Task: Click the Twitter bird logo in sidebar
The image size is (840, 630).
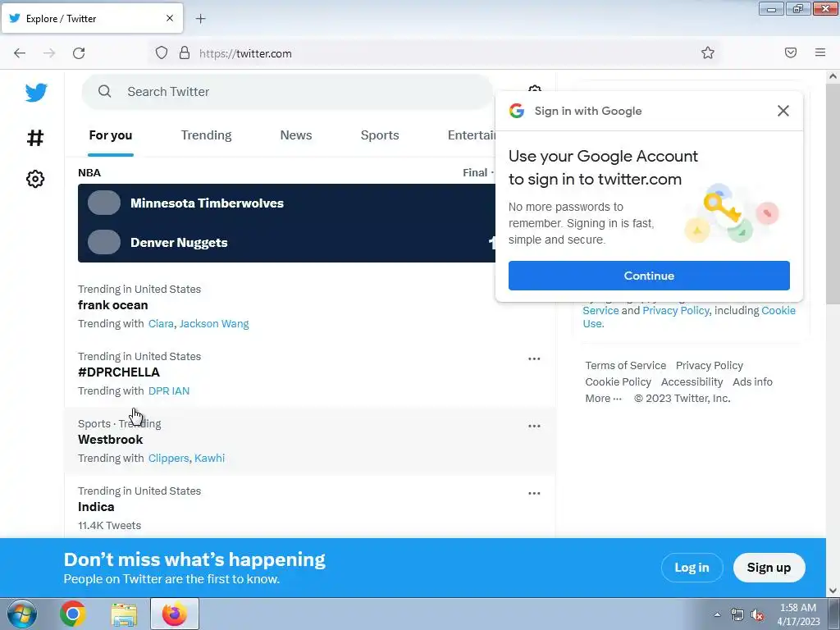Action: (36, 93)
